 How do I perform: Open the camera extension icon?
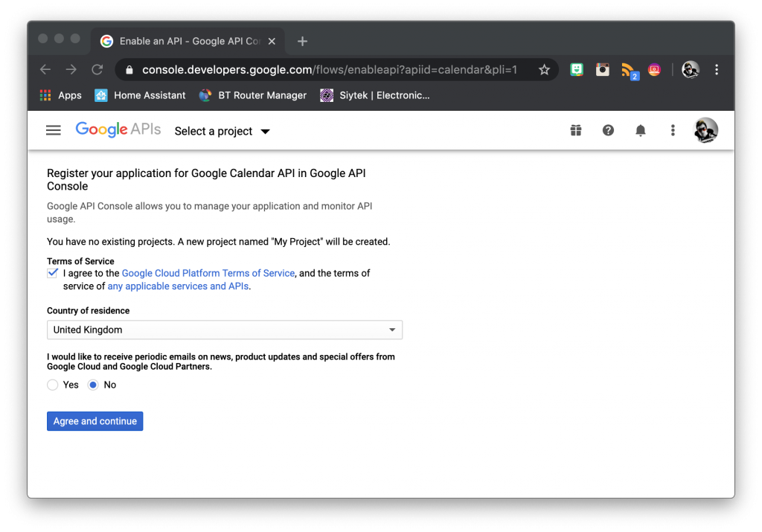tap(603, 69)
